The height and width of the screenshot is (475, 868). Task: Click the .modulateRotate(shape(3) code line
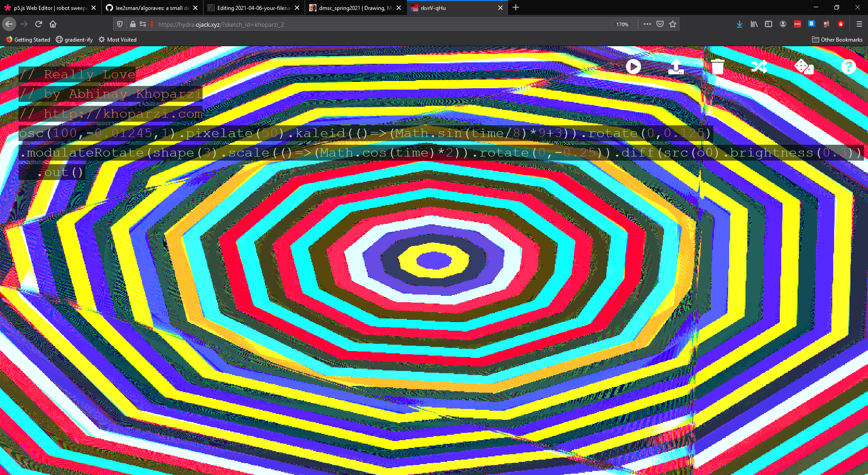(441, 152)
